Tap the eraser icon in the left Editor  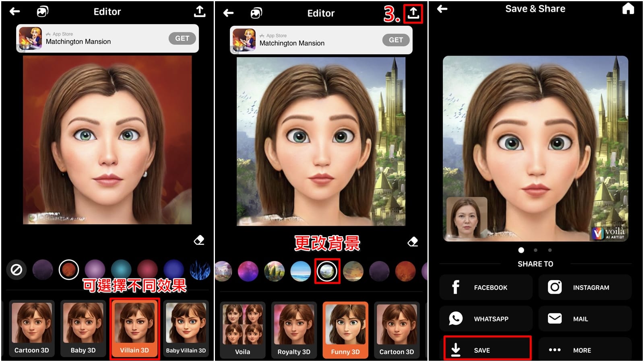[199, 240]
